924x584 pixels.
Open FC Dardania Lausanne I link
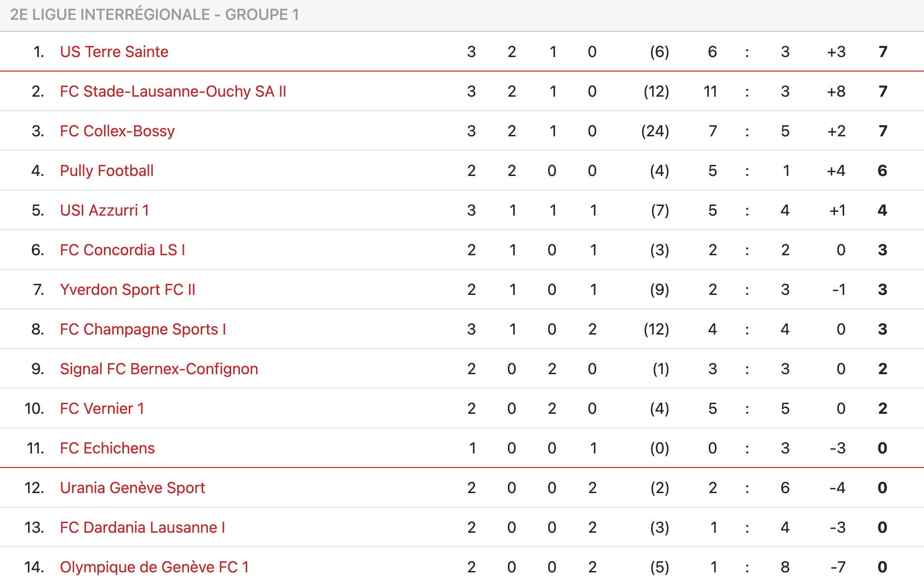click(x=143, y=527)
